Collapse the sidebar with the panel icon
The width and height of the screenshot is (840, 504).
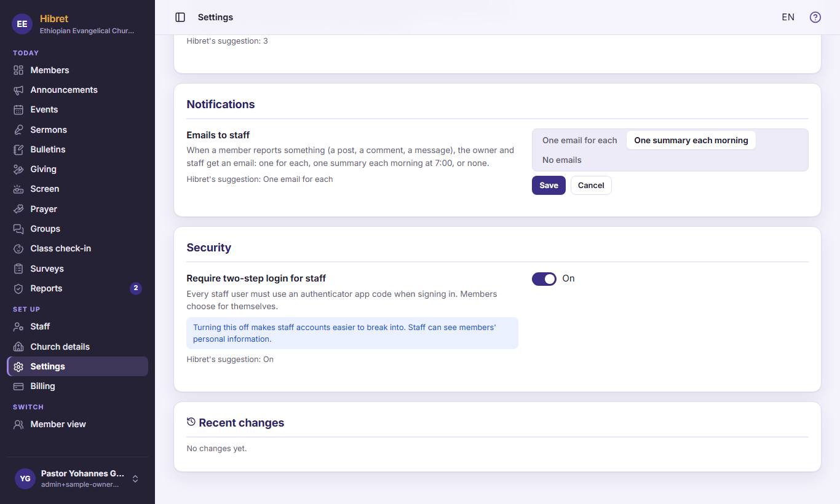(x=180, y=17)
